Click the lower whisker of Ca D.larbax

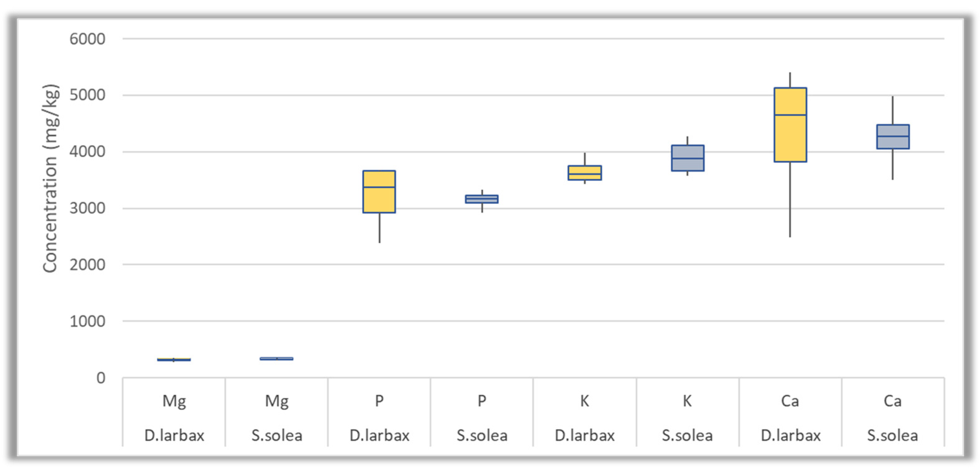click(790, 200)
